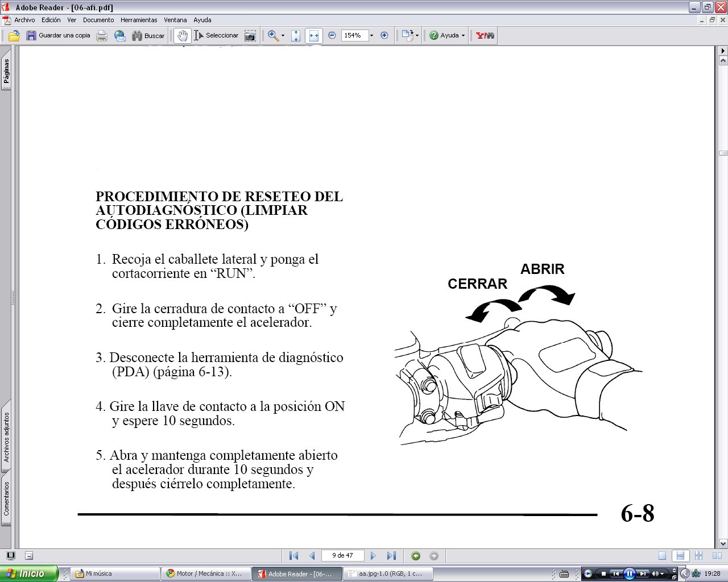This screenshot has height=582, width=728.
Task: Select the Hand tool
Action: tap(182, 35)
